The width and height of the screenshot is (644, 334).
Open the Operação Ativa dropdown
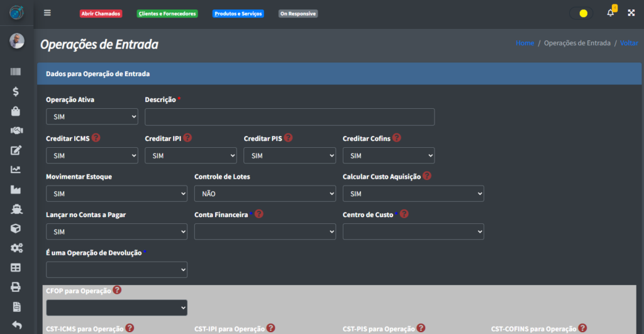tap(92, 117)
